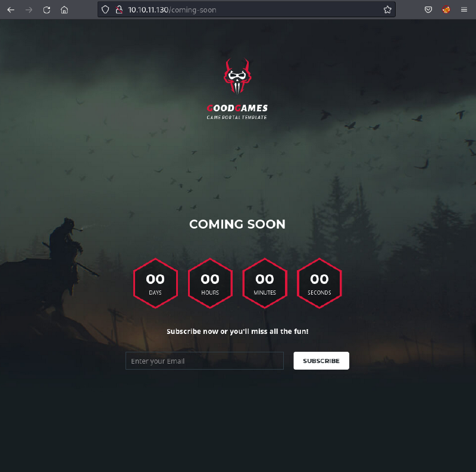Click the DAYS countdown hexagon
476x472 pixels.
155,283
